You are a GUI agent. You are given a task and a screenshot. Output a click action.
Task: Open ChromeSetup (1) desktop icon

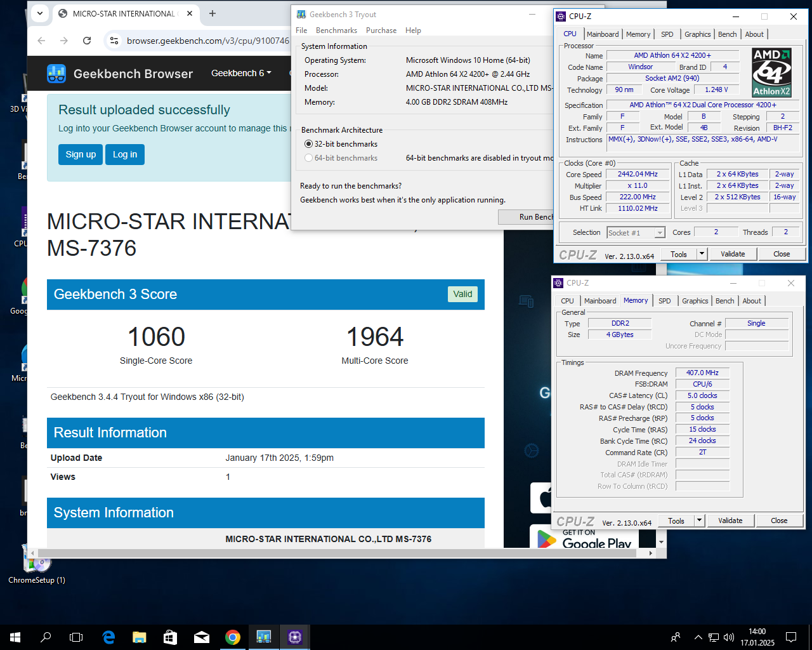(37, 564)
